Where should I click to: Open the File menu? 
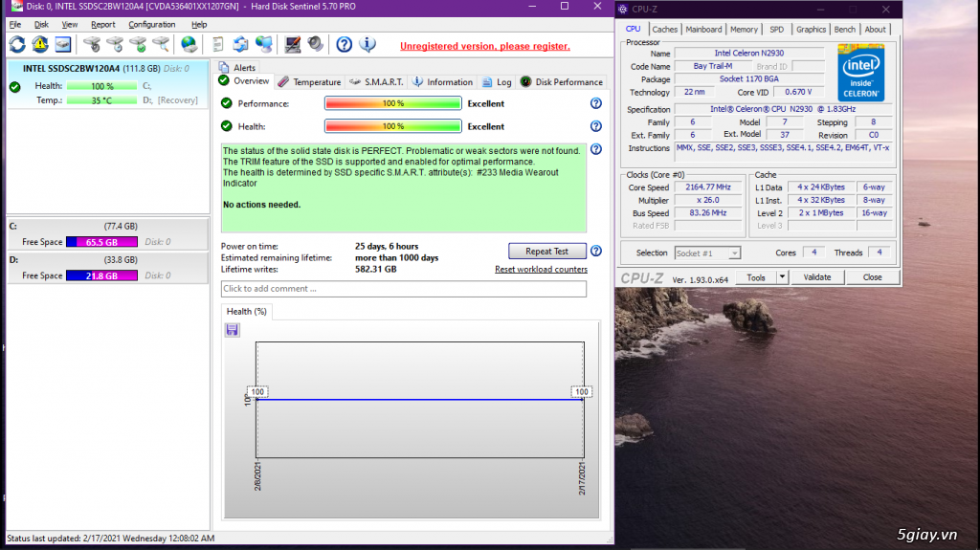point(15,24)
